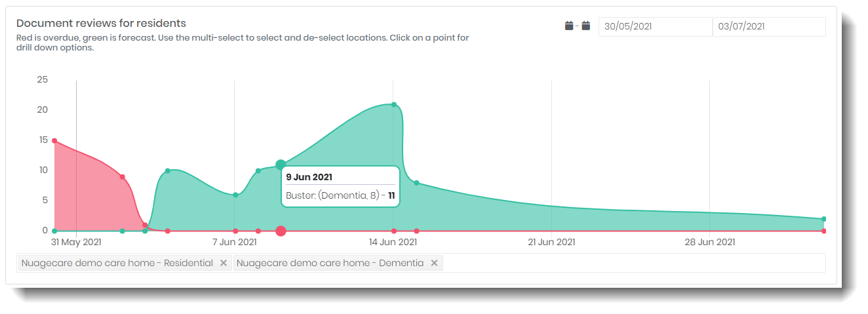The image size is (868, 314).
Task: Edit the start date 30/05/2021 field
Action: (x=656, y=27)
